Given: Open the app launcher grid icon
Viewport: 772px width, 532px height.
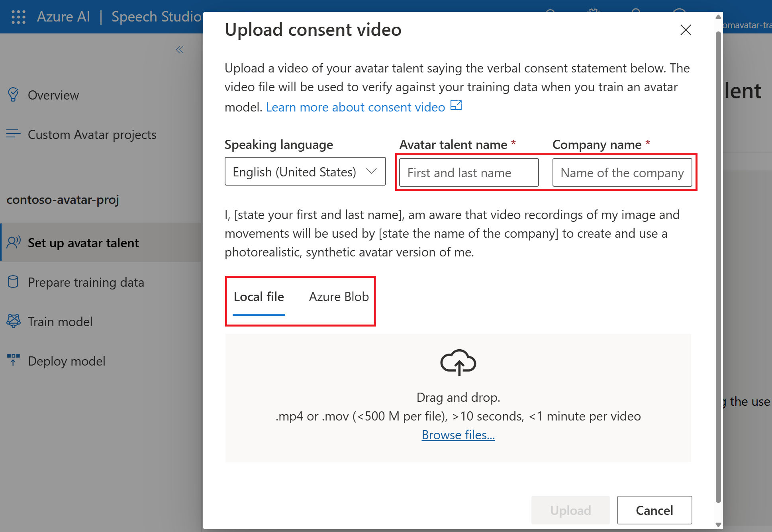Looking at the screenshot, I should click(x=18, y=17).
